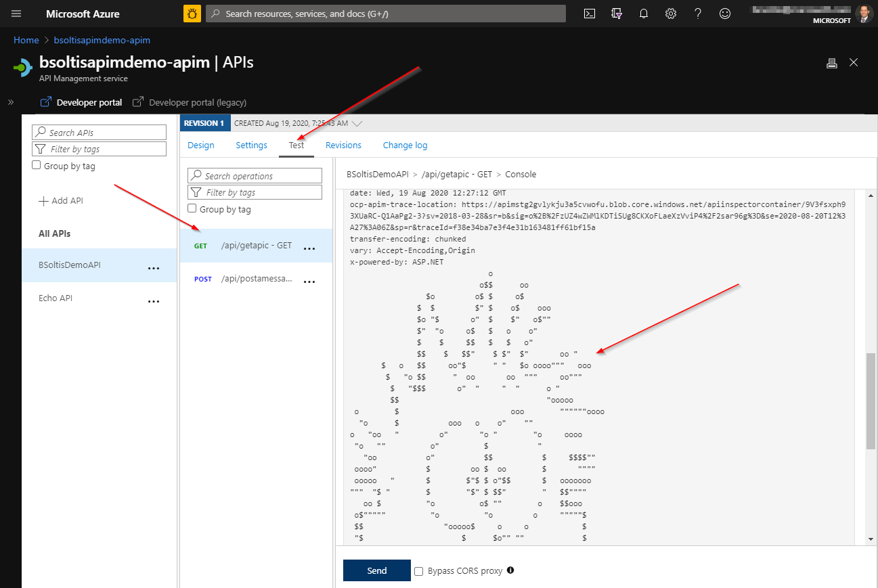This screenshot has height=588, width=878.
Task: Open the help question mark menu
Action: pyautogui.click(x=698, y=14)
